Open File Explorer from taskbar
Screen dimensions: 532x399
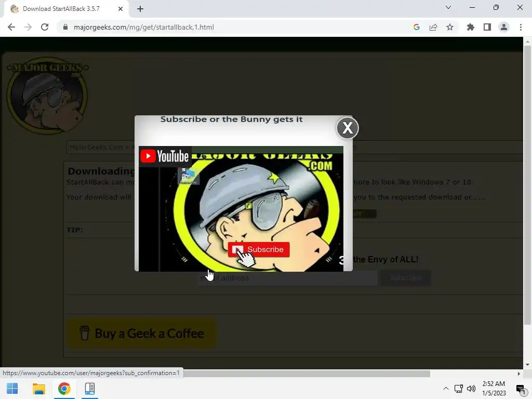38,389
